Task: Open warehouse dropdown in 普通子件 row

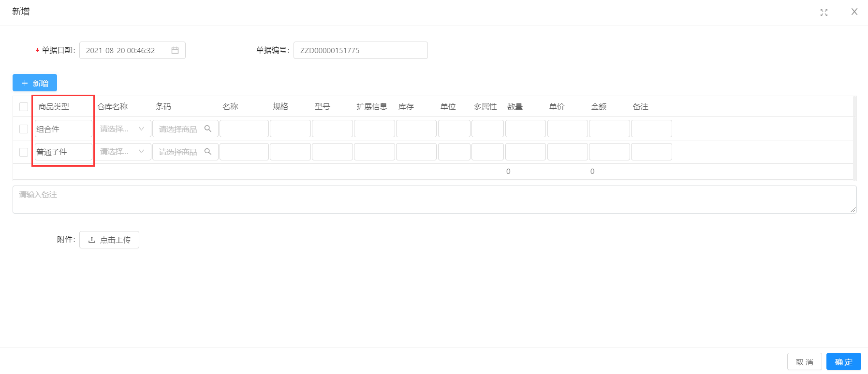Action: 122,152
